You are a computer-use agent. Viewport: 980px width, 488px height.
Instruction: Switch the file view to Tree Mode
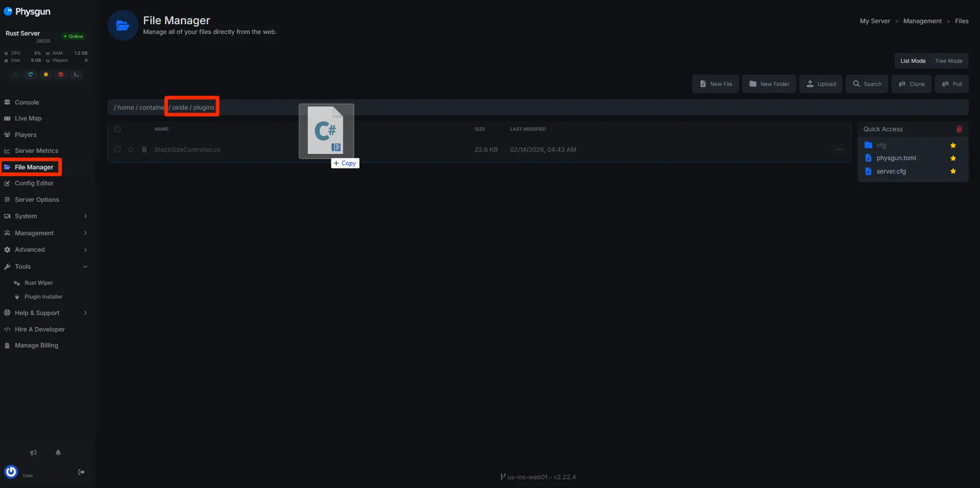(x=948, y=61)
